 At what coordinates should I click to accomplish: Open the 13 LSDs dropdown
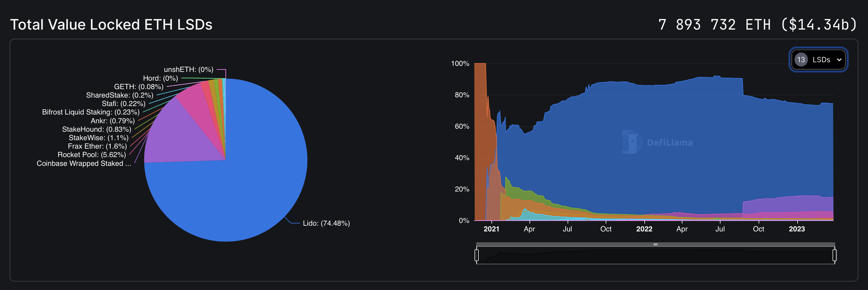[818, 60]
